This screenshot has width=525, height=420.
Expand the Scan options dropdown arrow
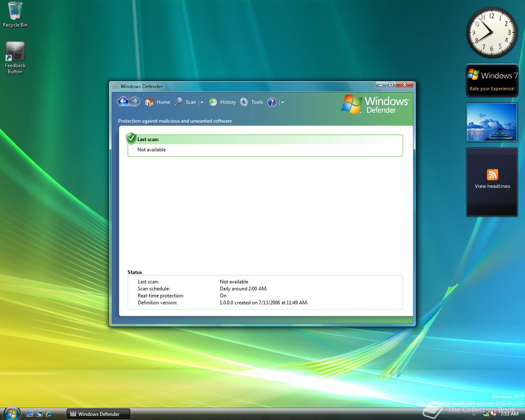pyautogui.click(x=202, y=103)
